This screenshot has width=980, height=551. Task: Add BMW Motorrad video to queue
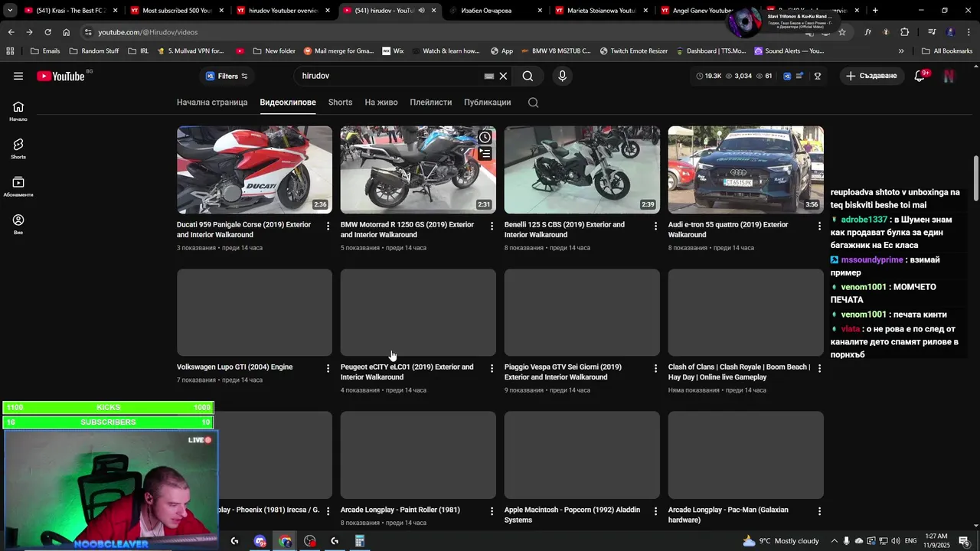pyautogui.click(x=485, y=154)
